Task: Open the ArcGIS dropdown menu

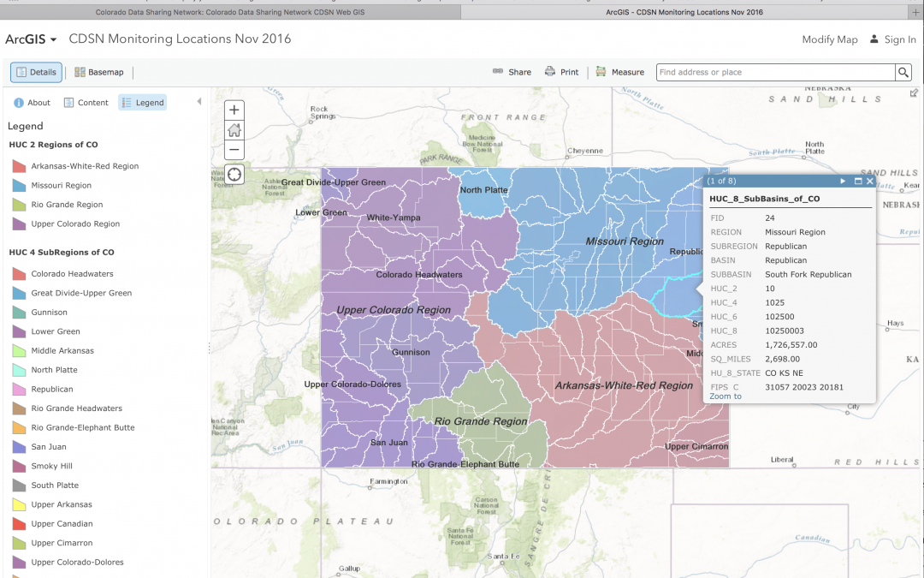Action: (31, 39)
